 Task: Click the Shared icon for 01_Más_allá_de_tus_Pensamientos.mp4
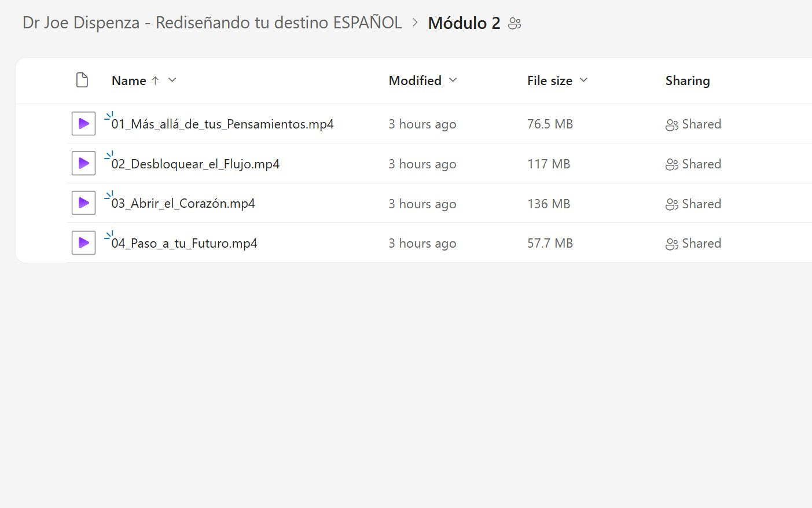pyautogui.click(x=671, y=125)
